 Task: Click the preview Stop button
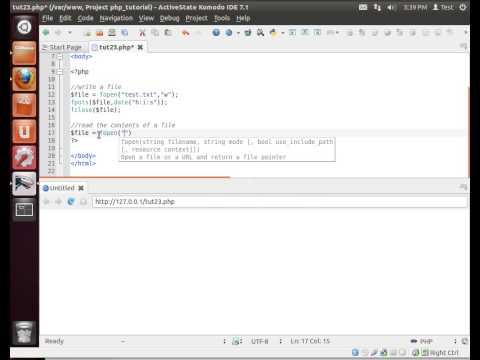[x=83, y=202]
